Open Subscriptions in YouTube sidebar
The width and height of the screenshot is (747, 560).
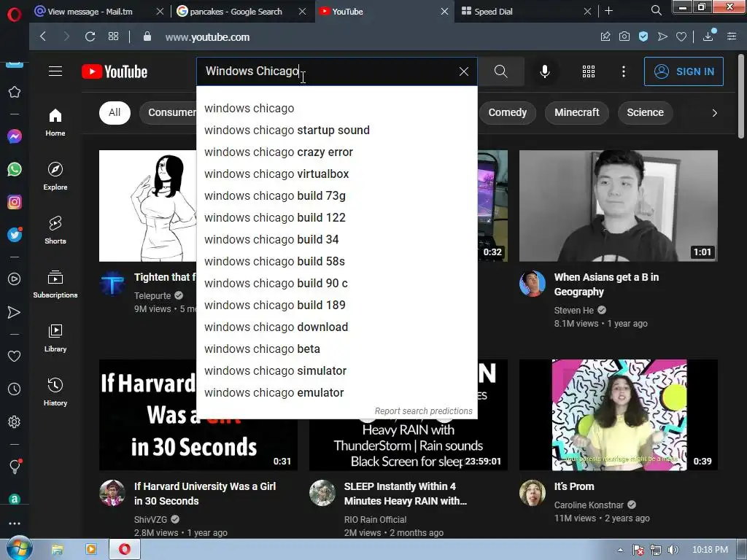tap(55, 284)
